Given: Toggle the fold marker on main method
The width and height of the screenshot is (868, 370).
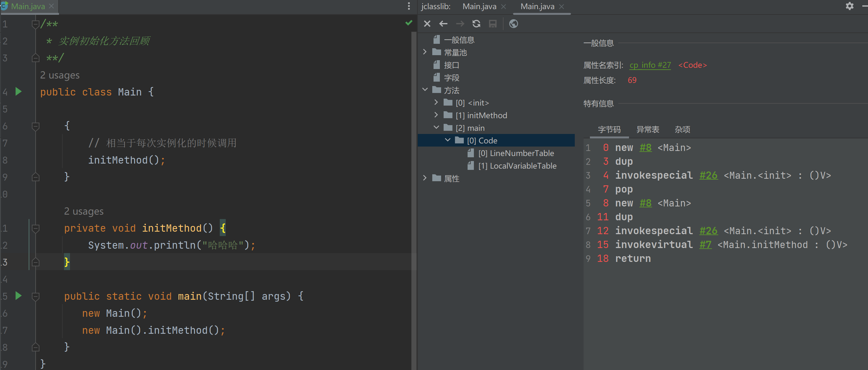Looking at the screenshot, I should click(35, 297).
